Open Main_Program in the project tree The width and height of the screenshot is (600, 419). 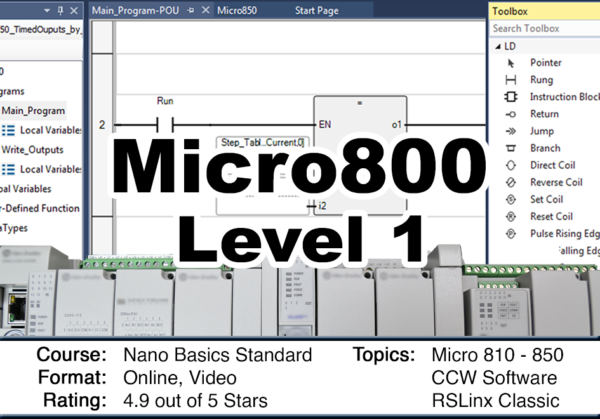coord(34,110)
